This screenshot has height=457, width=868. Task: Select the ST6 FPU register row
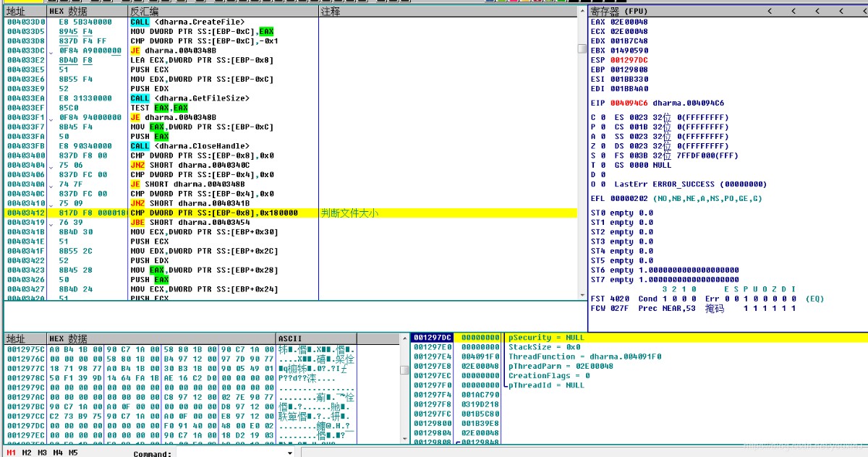[x=665, y=270]
